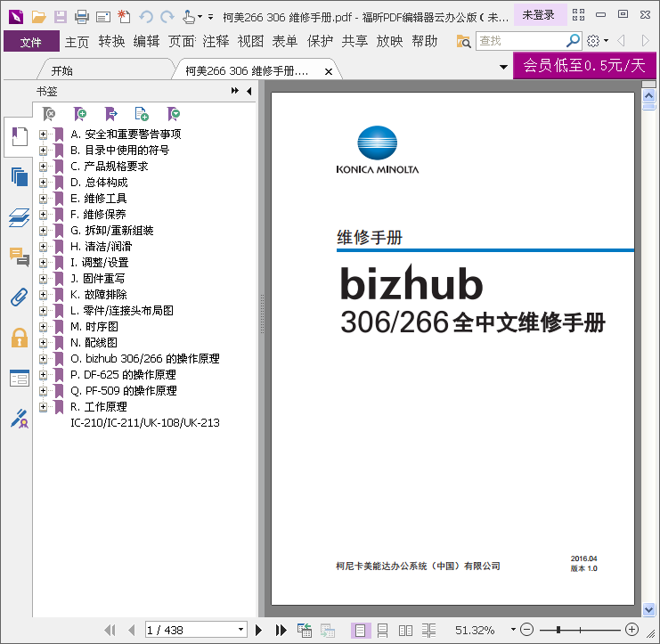Click the 未登录 login button
The image size is (660, 644).
[x=539, y=15]
